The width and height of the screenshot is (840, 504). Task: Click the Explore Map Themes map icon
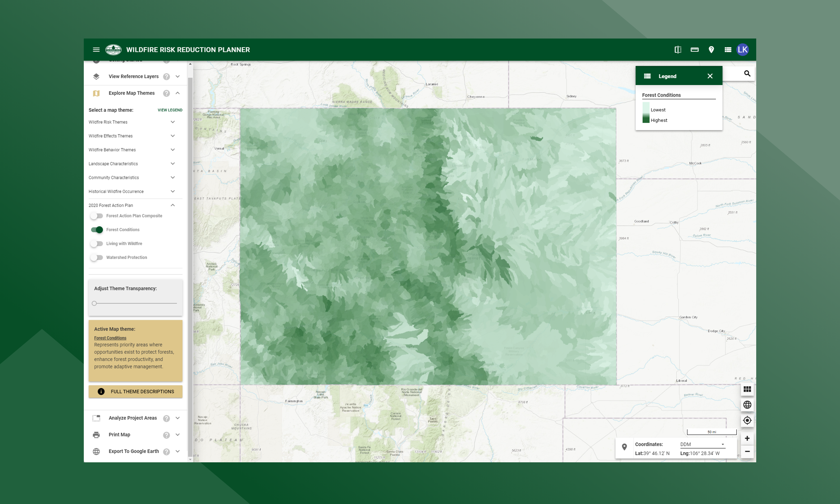(96, 93)
